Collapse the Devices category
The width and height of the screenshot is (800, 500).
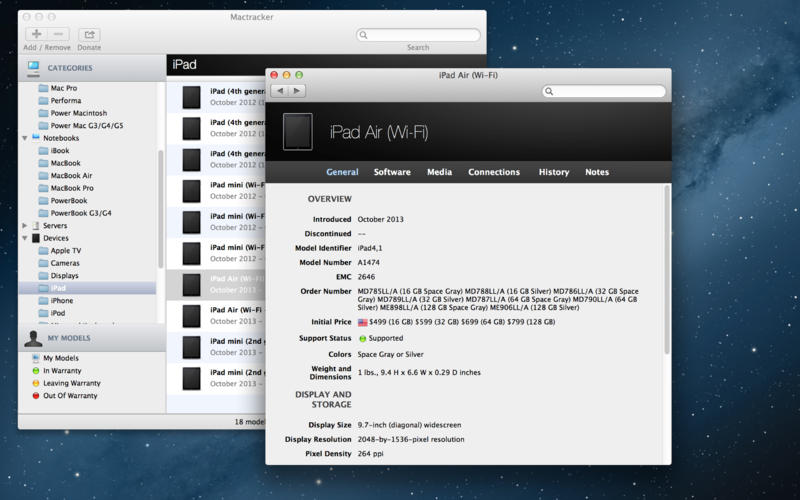[24, 238]
